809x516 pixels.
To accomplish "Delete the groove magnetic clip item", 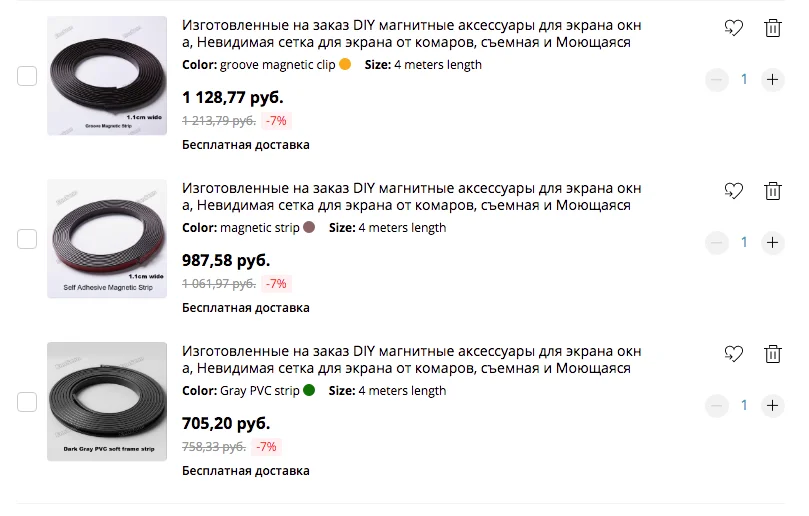I will [772, 28].
